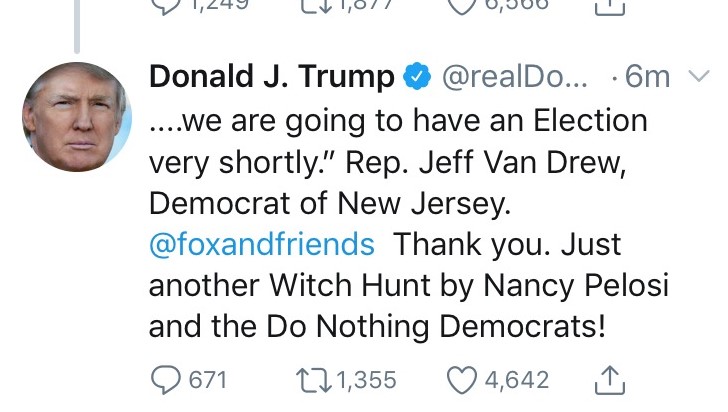The height and width of the screenshot is (412, 728).
Task: Open the tweet options chevron next to 6m
Action: click(699, 77)
